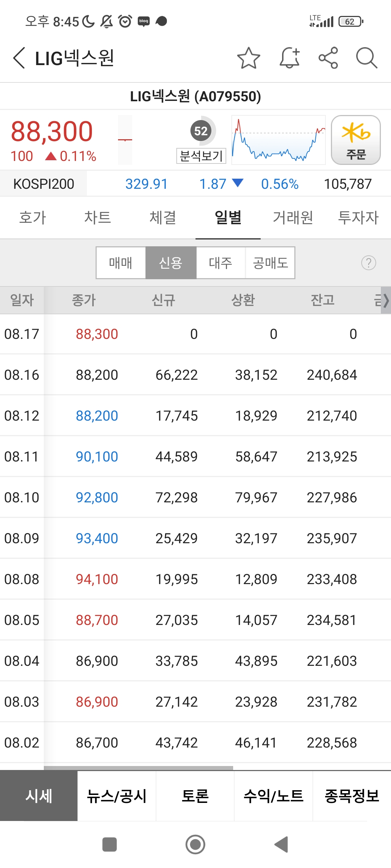Tap the KOSPI200 value 329.91
Screen dimensions: 391x868
[x=147, y=184]
